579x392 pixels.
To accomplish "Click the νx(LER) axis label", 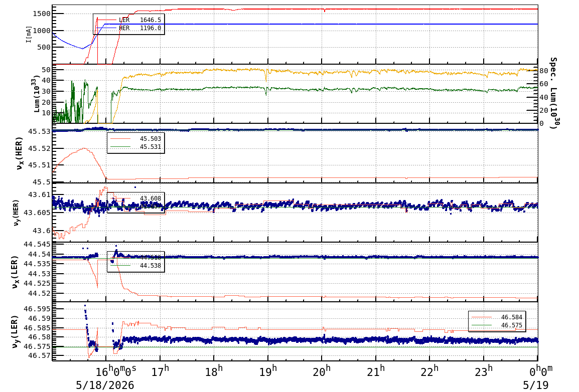I will (15, 272).
